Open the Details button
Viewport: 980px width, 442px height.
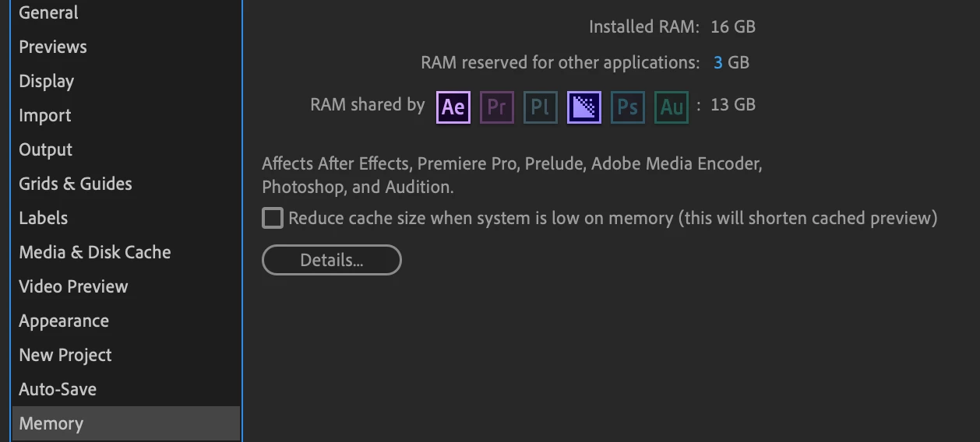click(x=331, y=260)
